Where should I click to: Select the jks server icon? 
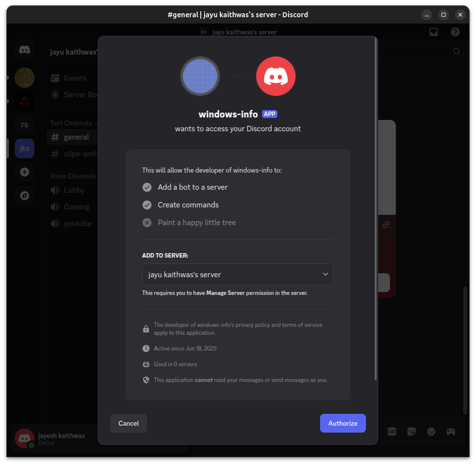pos(25,148)
